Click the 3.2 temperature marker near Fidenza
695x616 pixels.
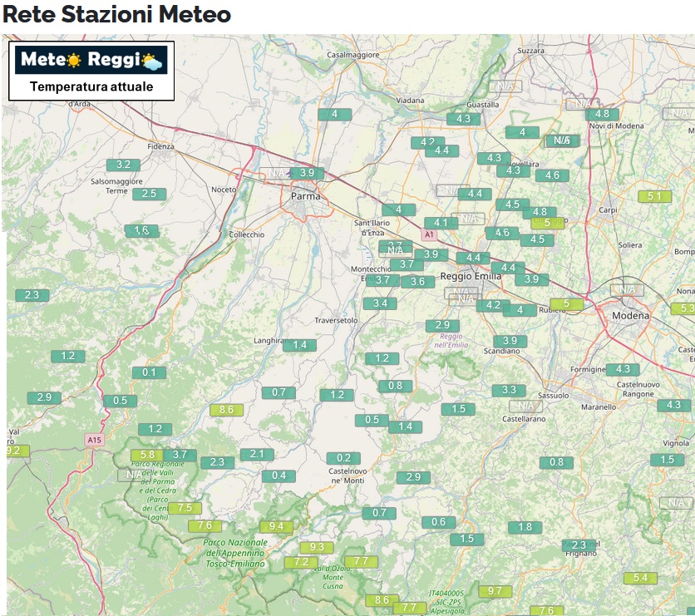tap(123, 165)
